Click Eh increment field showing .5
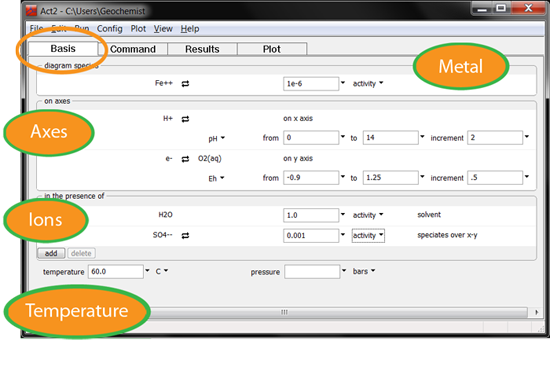The width and height of the screenshot is (550, 367). (x=495, y=178)
